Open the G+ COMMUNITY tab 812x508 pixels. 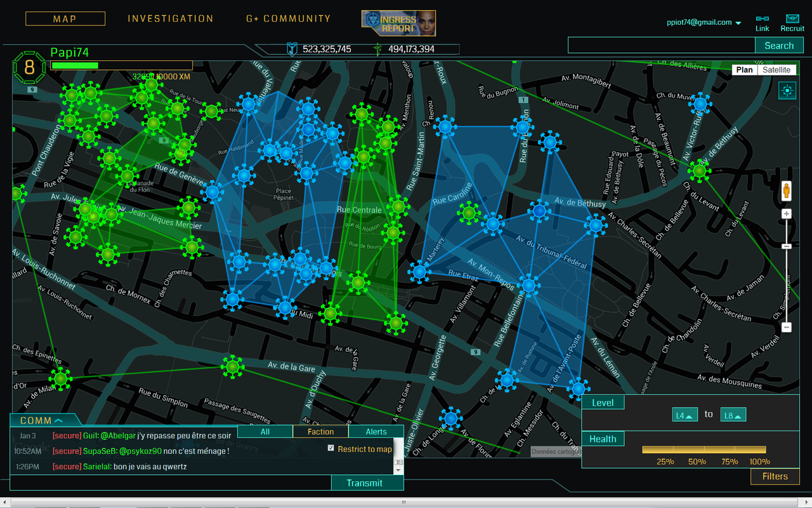click(x=289, y=19)
